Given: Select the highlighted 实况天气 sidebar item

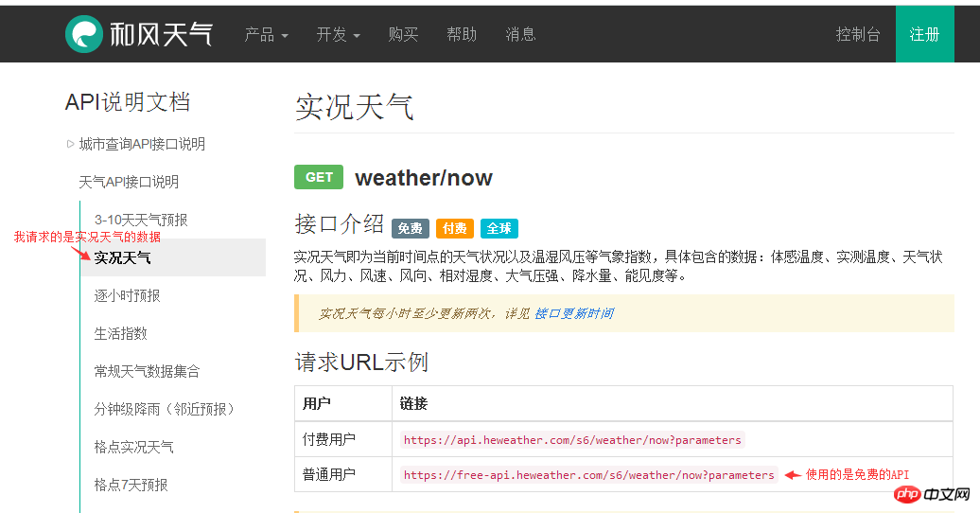Looking at the screenshot, I should coord(174,257).
